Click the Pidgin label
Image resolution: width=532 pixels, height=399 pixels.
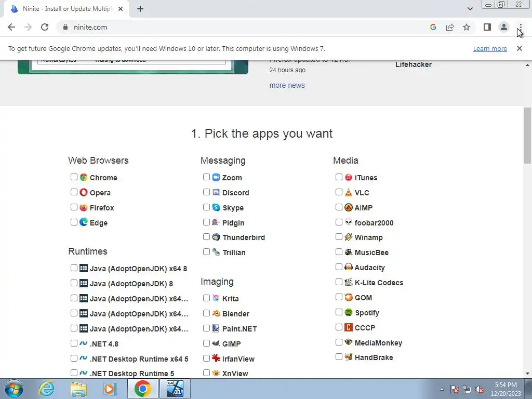click(233, 223)
